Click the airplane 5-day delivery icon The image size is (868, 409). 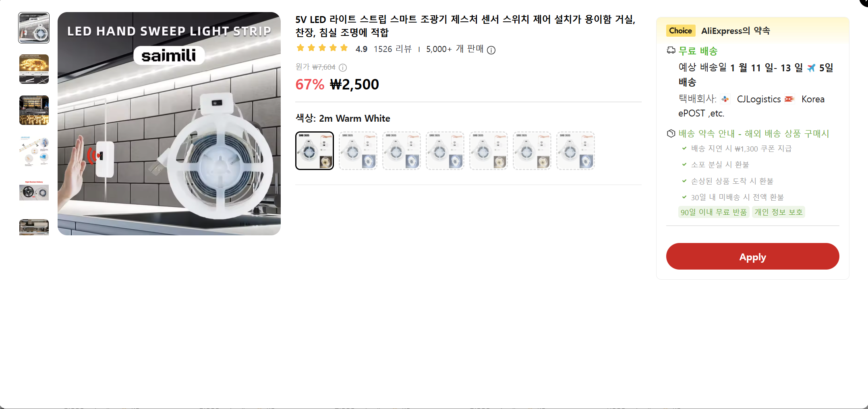click(x=811, y=68)
